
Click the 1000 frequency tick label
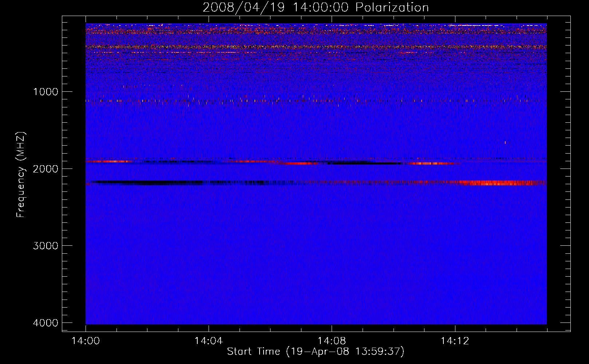46,92
